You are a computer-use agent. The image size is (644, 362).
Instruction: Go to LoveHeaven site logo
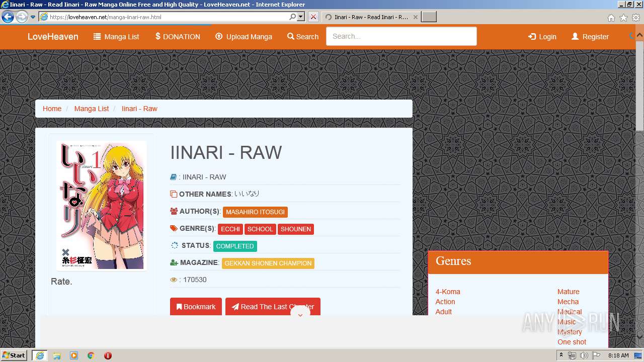[x=53, y=36]
